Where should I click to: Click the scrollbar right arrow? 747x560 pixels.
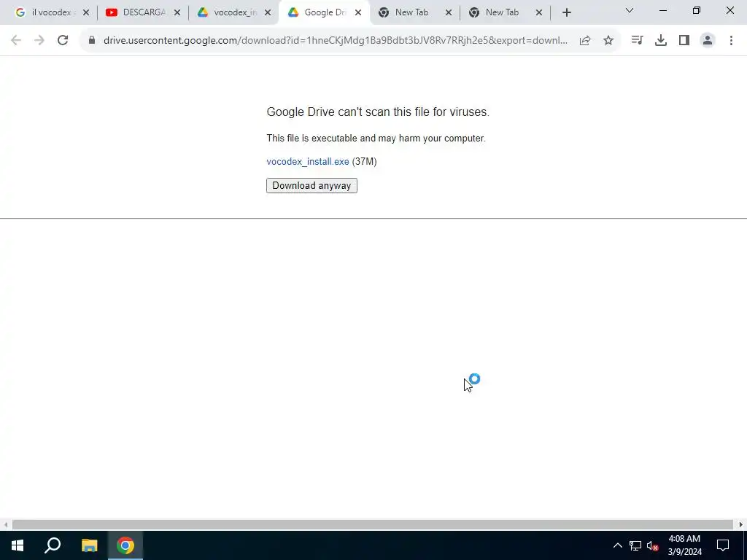click(x=741, y=525)
